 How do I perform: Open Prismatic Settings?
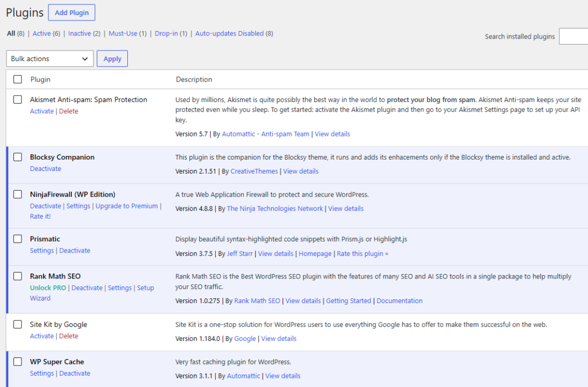(42, 250)
